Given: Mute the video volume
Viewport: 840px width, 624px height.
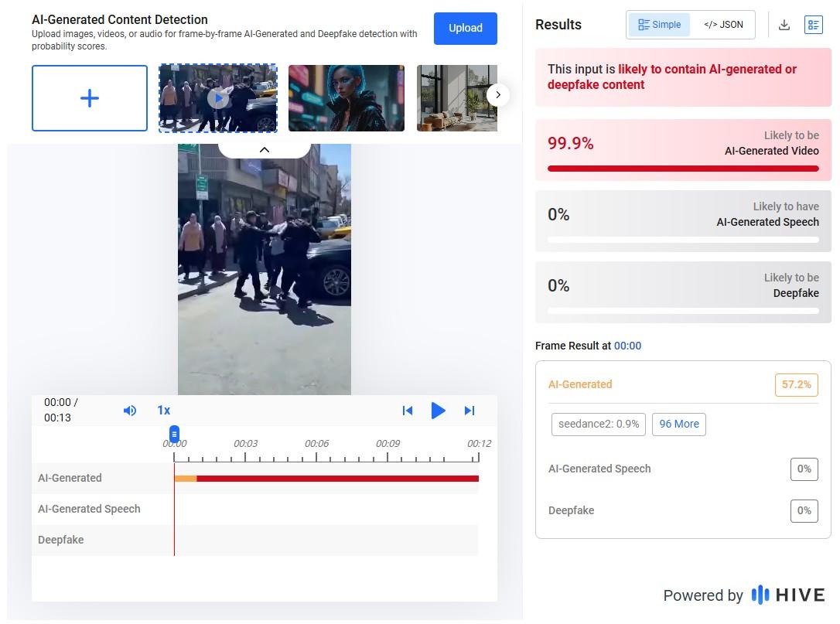Looking at the screenshot, I should 130,411.
